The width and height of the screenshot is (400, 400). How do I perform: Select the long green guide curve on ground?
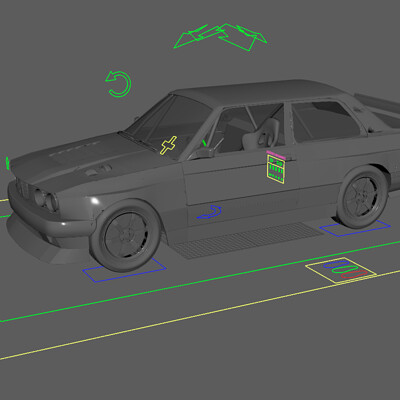[x=200, y=281]
